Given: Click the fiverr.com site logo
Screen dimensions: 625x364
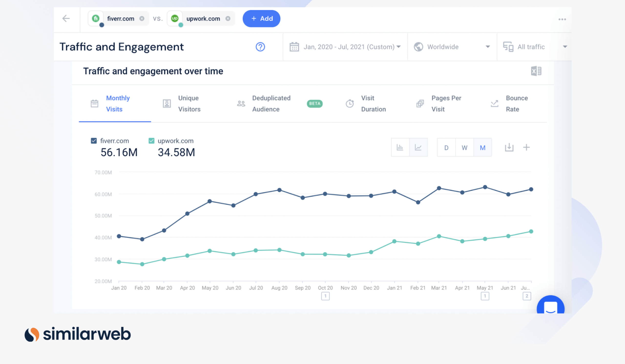Looking at the screenshot, I should point(96,18).
